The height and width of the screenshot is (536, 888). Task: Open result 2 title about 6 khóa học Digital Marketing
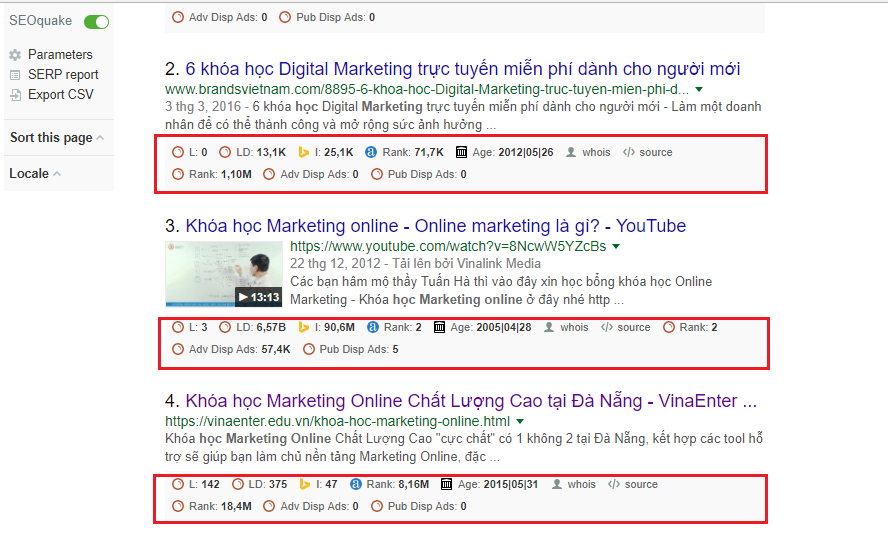(463, 69)
